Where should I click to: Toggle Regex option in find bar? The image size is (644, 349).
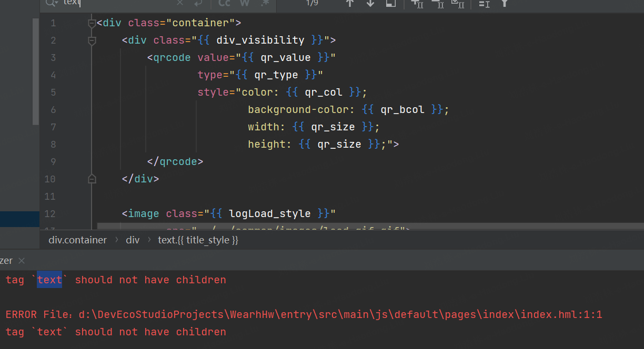click(265, 3)
